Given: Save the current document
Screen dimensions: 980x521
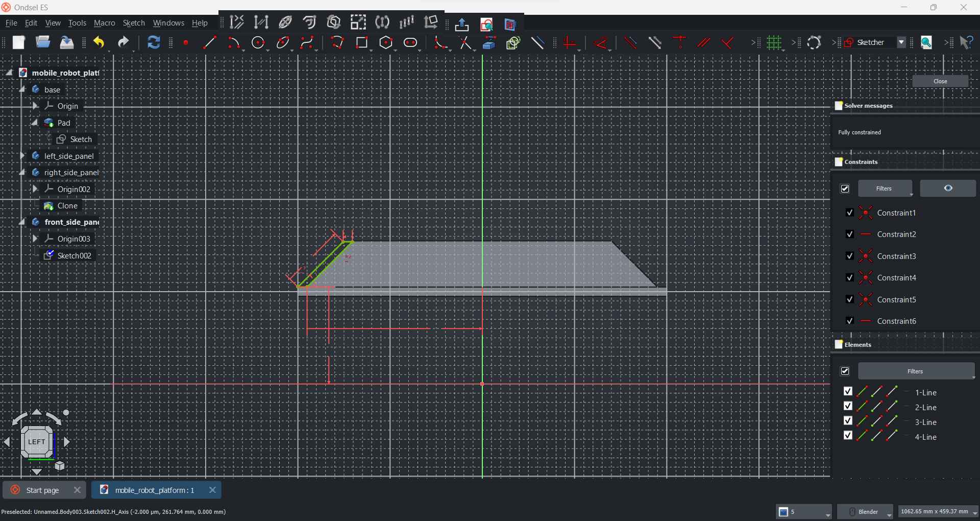Looking at the screenshot, I should (x=67, y=42).
